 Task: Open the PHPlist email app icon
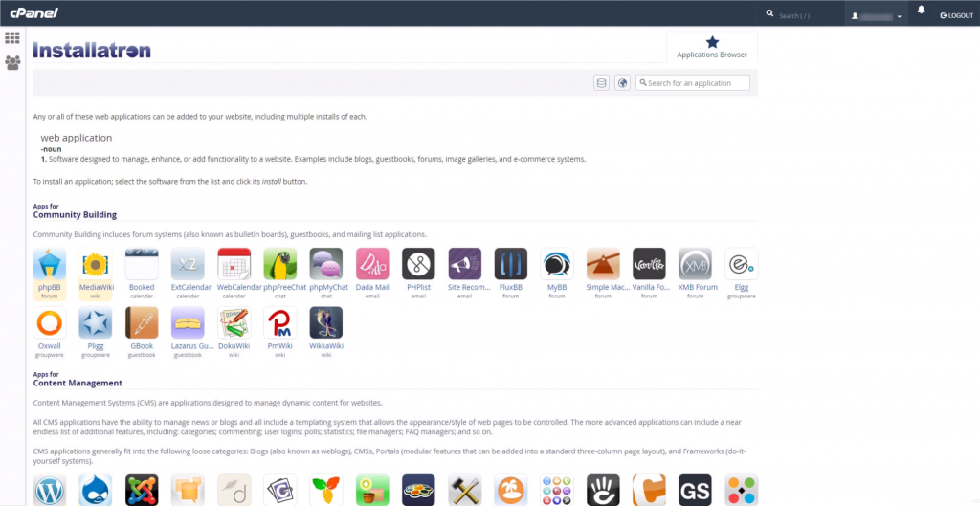pyautogui.click(x=419, y=264)
